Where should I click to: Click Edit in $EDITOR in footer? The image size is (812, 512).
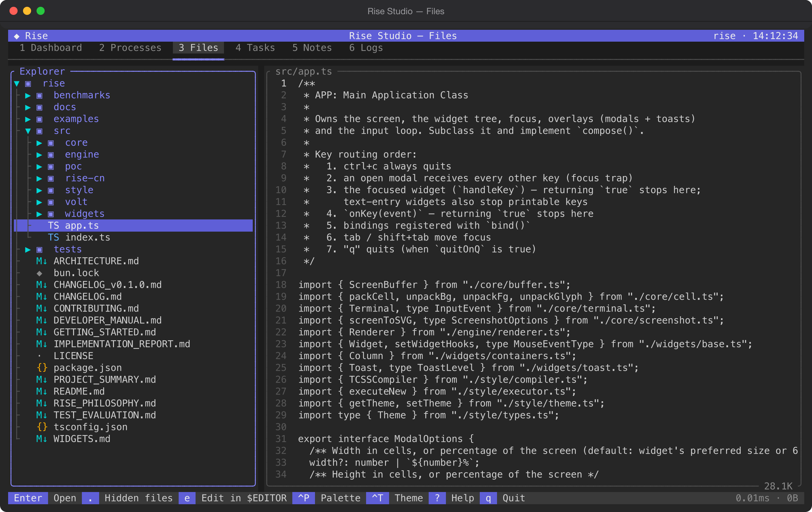point(244,498)
